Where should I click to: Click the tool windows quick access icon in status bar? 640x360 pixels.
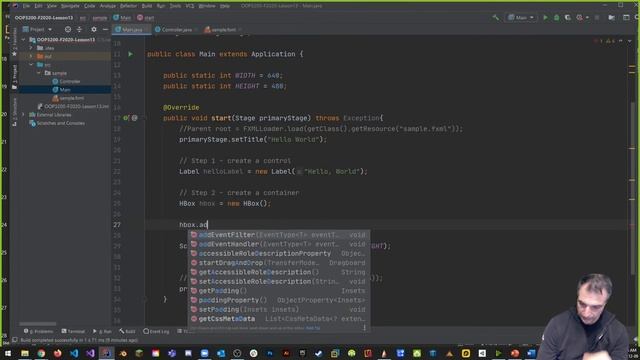tap(15, 340)
